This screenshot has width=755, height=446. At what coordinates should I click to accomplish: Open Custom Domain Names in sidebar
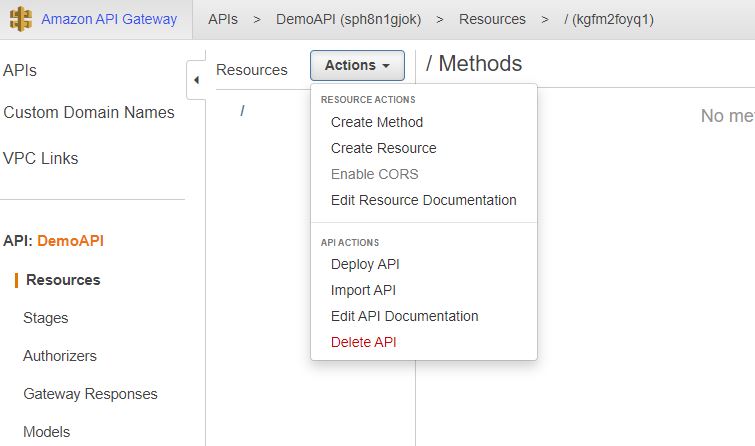click(x=89, y=112)
